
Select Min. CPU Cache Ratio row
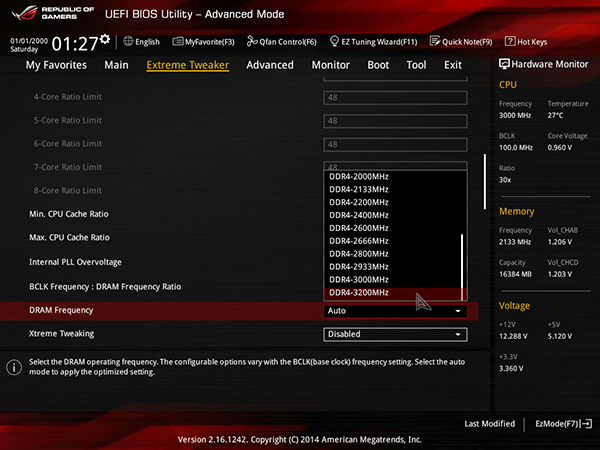coord(69,214)
